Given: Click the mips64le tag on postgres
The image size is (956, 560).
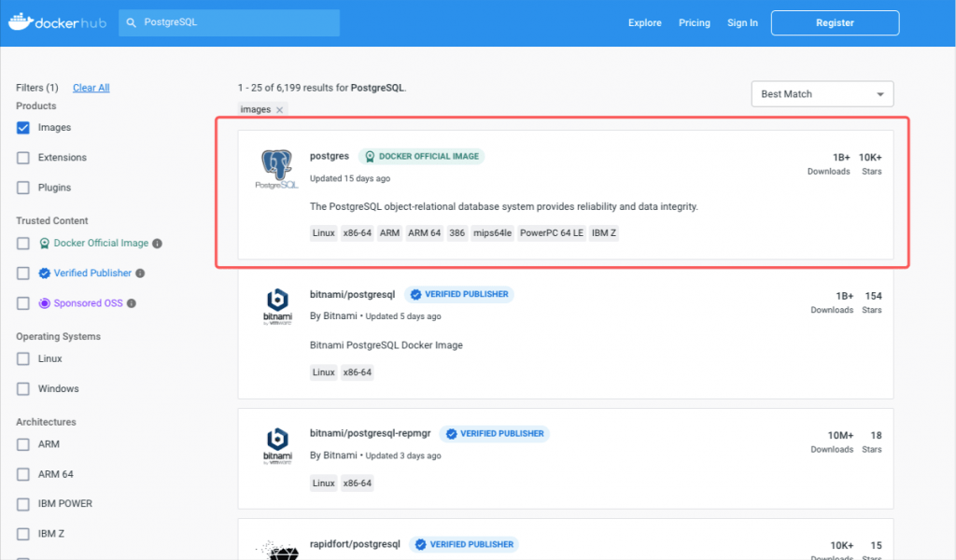Looking at the screenshot, I should [x=493, y=233].
